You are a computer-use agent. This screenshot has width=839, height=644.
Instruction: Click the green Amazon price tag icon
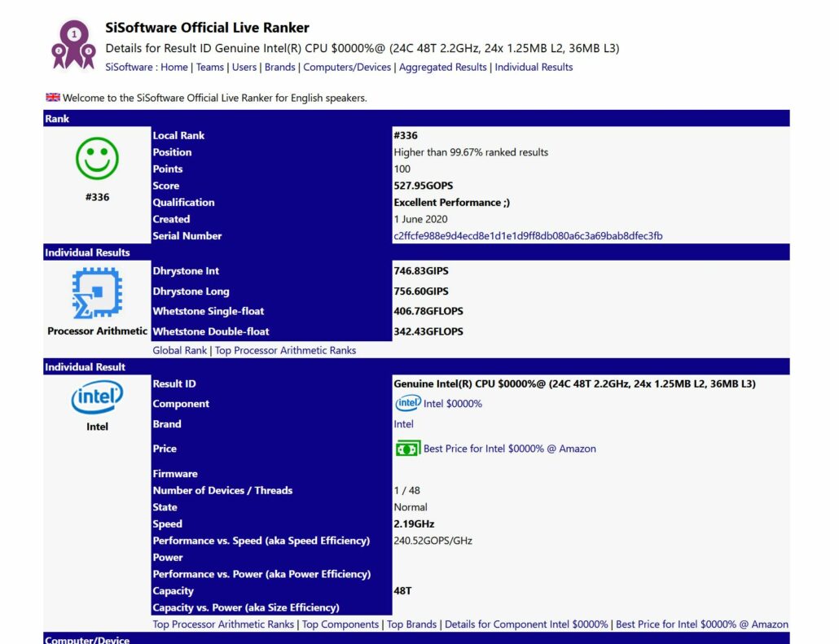click(406, 448)
